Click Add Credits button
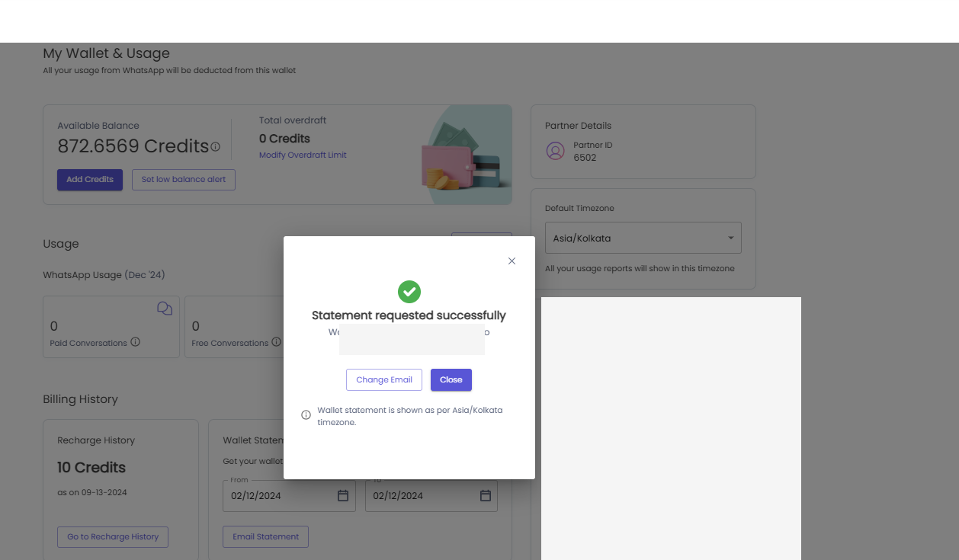959x560 pixels. [90, 180]
